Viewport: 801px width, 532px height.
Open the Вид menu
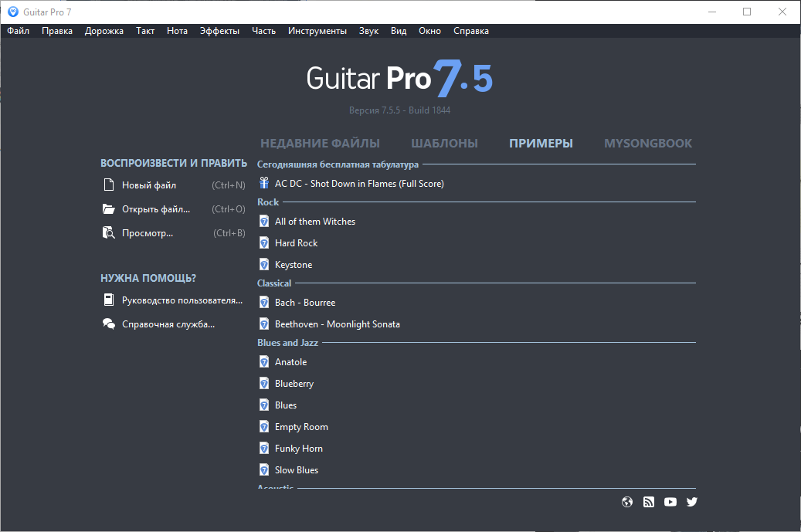pos(399,31)
